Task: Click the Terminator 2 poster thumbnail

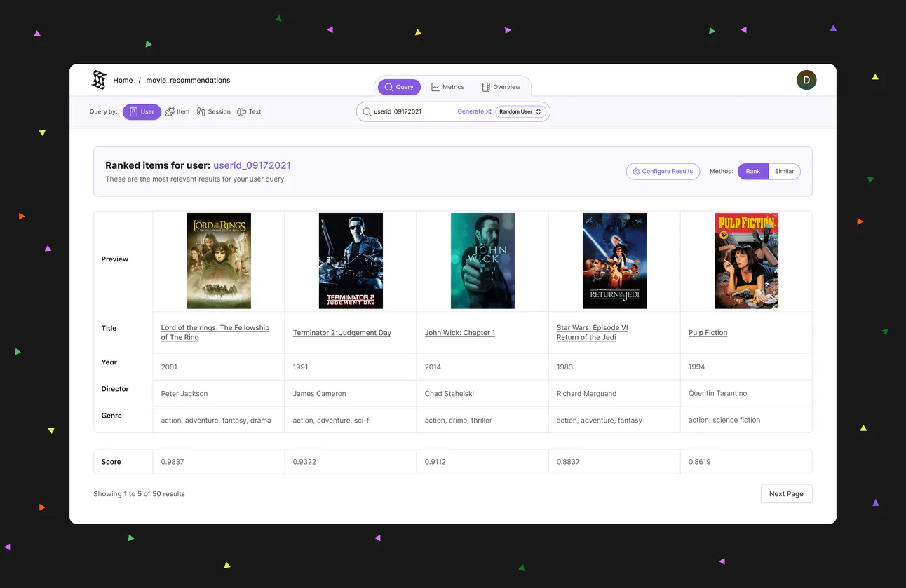Action: tap(351, 261)
